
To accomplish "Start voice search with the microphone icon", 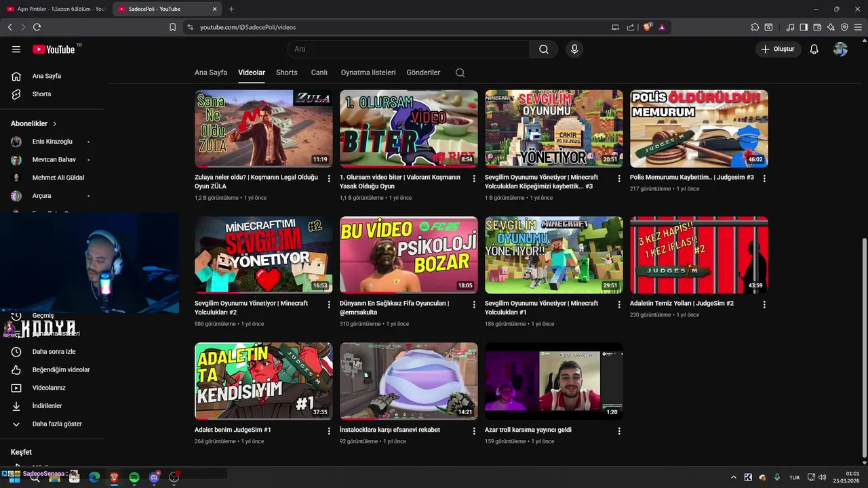I will click(x=574, y=49).
